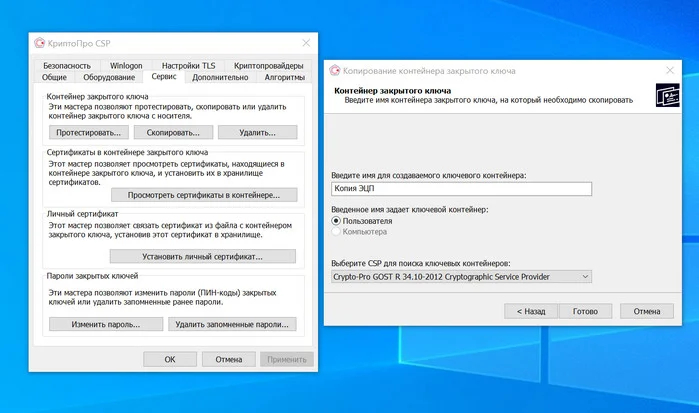The width and height of the screenshot is (699, 413).
Task: Open the Дополнительно tab
Action: tap(220, 77)
